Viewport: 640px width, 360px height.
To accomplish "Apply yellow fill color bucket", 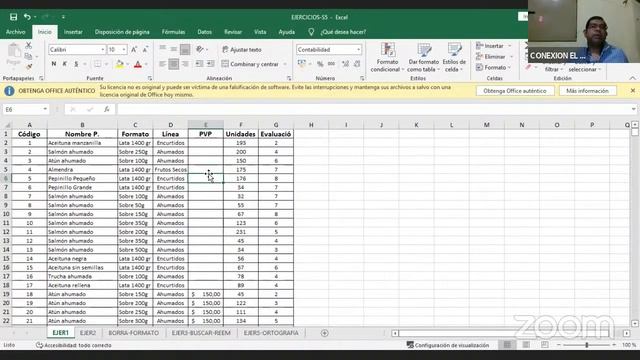I will [120, 64].
